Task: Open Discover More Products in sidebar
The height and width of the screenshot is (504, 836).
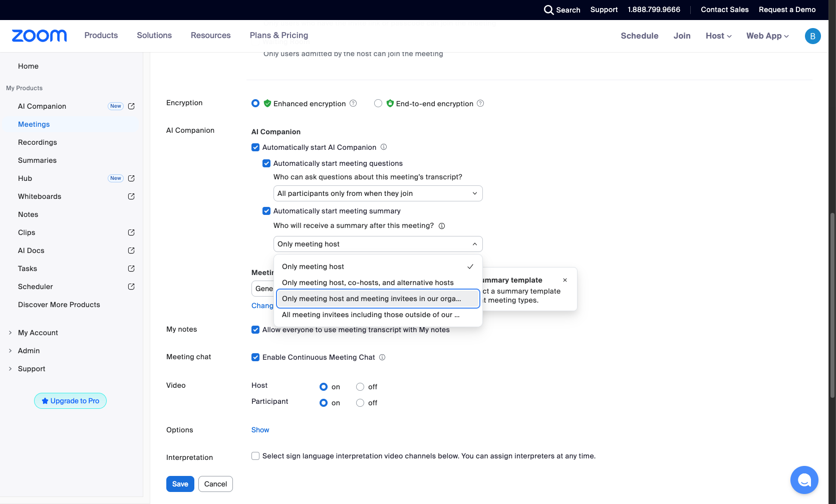Action: click(x=59, y=305)
